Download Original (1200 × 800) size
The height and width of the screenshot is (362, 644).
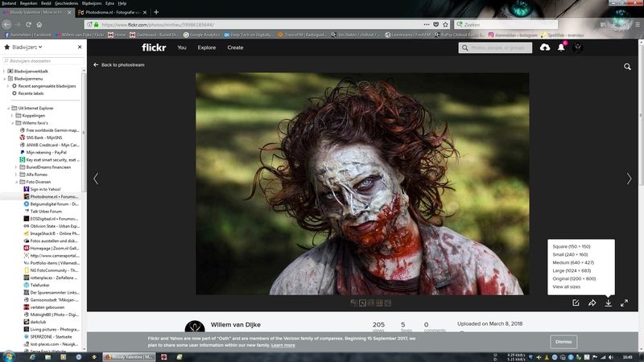point(574,278)
